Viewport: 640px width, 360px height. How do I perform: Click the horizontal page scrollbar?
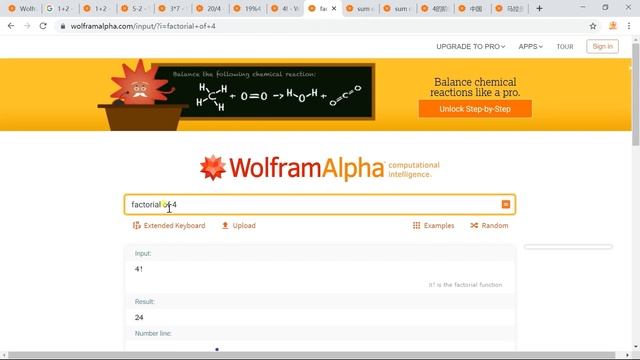pos(311,355)
